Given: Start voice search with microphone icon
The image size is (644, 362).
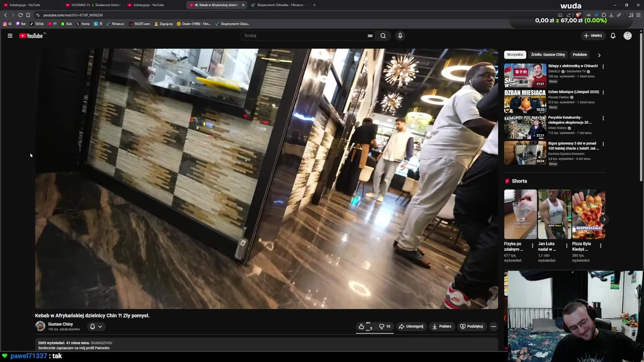Looking at the screenshot, I should [400, 36].
